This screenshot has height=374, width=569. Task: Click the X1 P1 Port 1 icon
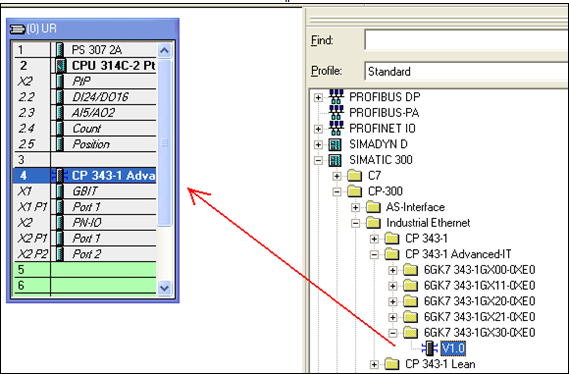[x=60, y=207]
